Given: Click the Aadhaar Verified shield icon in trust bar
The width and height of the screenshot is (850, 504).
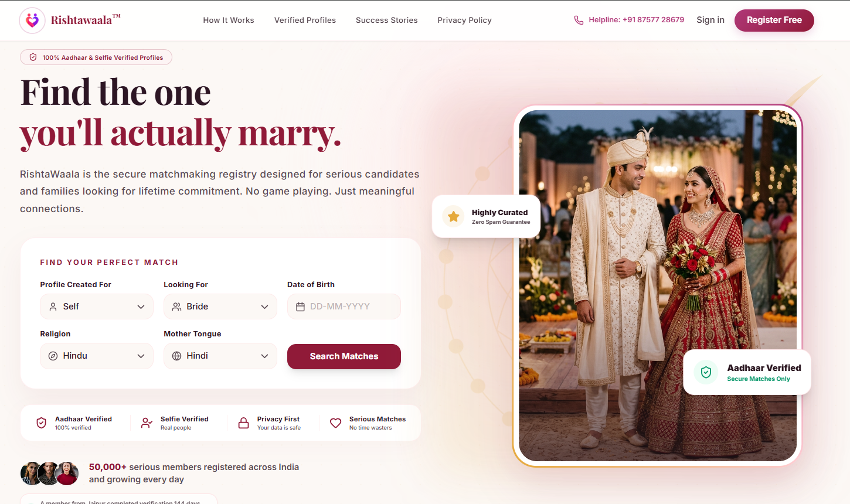Looking at the screenshot, I should 42,423.
